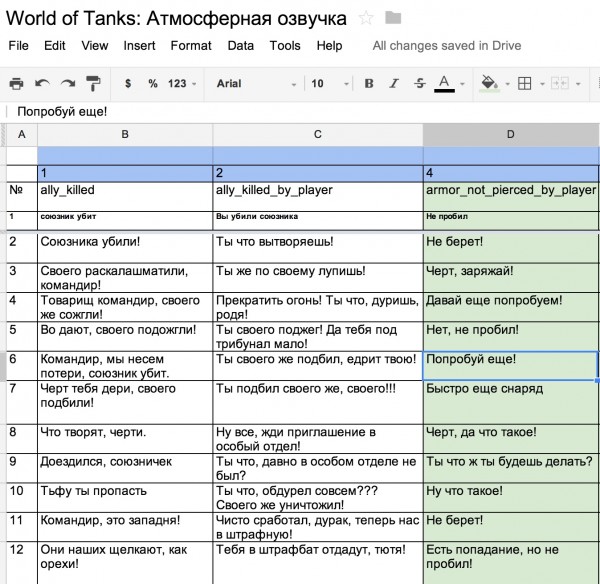Image resolution: width=600 pixels, height=584 pixels.
Task: Star this spreadsheet
Action: coord(366,18)
